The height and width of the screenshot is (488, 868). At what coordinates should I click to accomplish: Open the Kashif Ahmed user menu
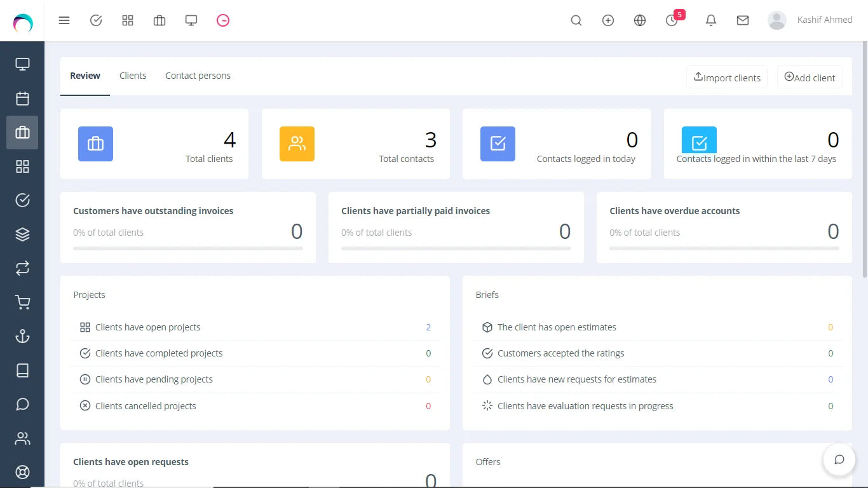point(825,20)
